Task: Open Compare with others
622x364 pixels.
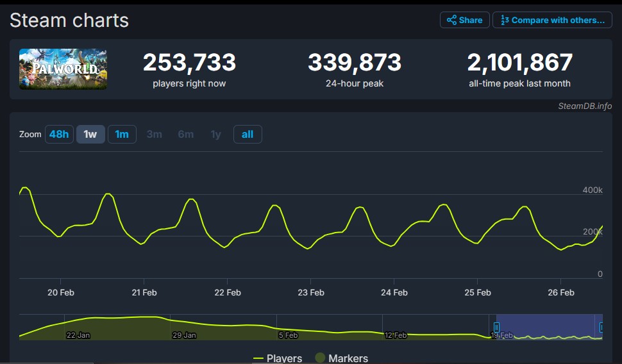Action: pos(552,20)
